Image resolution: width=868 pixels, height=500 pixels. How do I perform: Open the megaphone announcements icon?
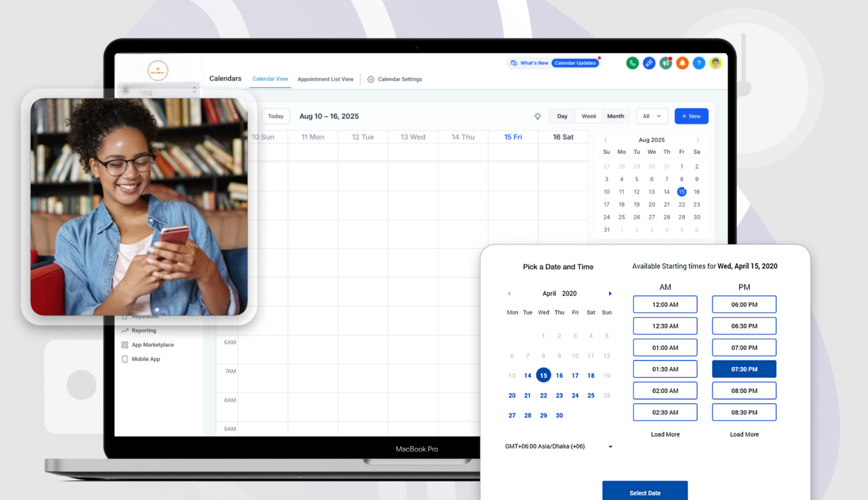tap(665, 63)
